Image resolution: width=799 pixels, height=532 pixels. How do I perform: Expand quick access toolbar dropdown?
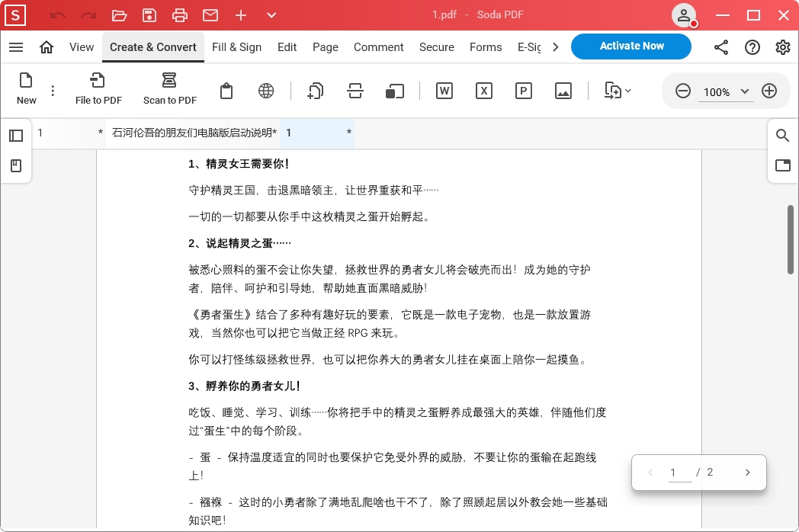271,15
